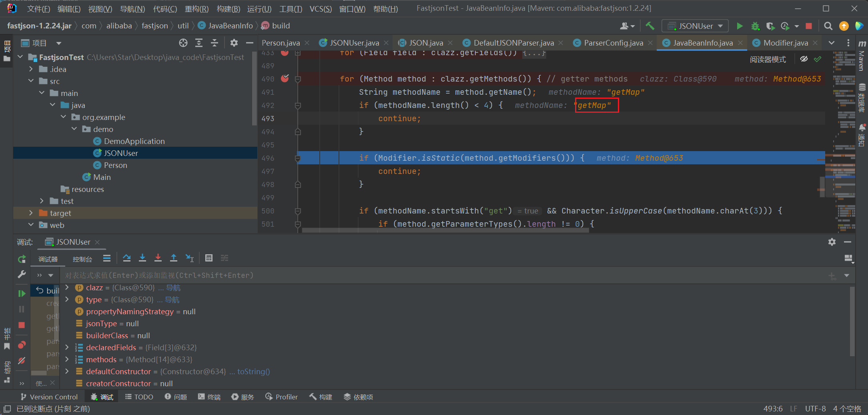The image size is (868, 415).
Task: Step over in debugger toolbar
Action: coord(127,258)
